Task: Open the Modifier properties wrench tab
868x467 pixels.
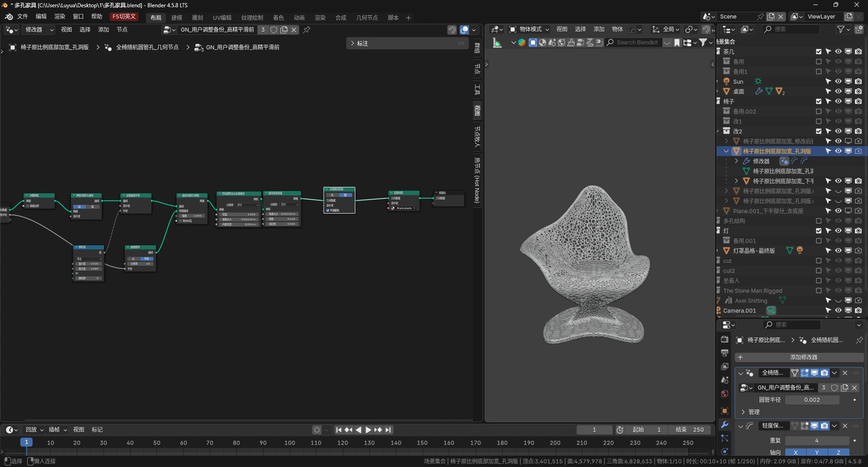Action: click(725, 424)
